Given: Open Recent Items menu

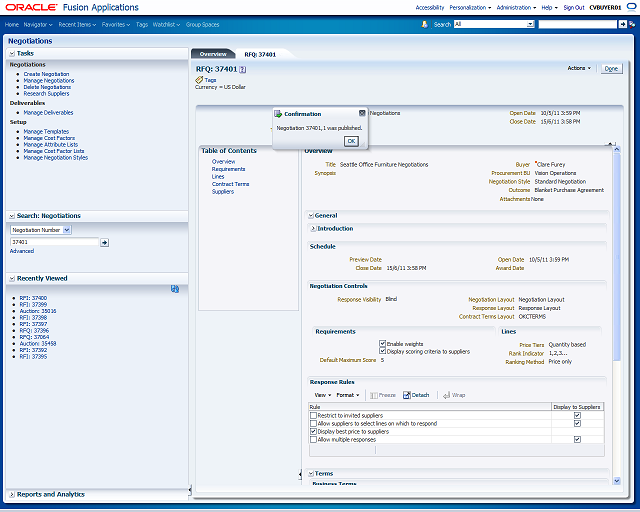Looking at the screenshot, I should (x=77, y=24).
